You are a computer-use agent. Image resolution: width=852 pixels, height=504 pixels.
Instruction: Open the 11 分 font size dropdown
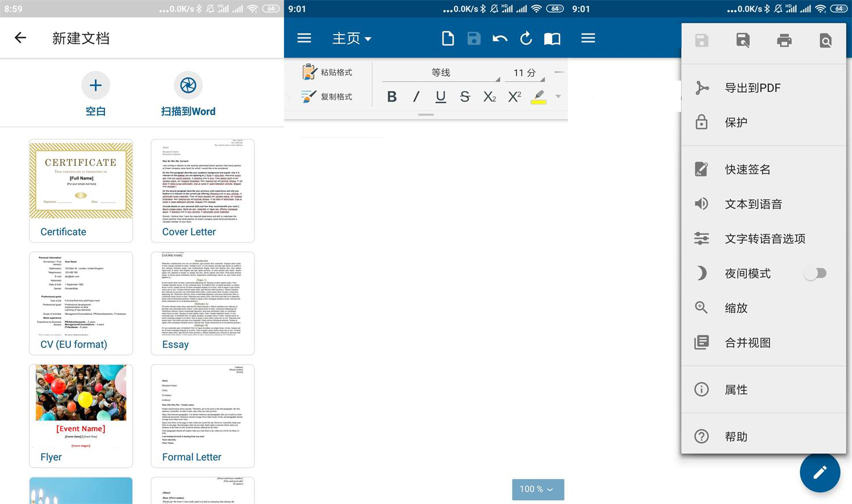pos(525,73)
